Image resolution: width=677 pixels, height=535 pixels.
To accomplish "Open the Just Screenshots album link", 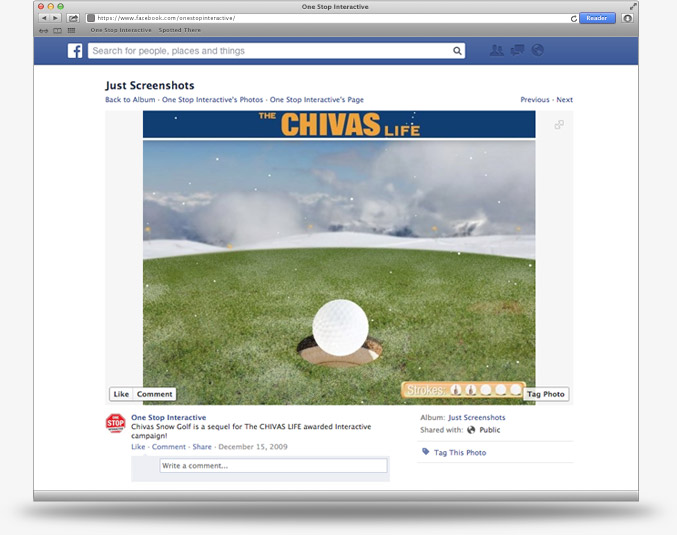I will point(476,417).
